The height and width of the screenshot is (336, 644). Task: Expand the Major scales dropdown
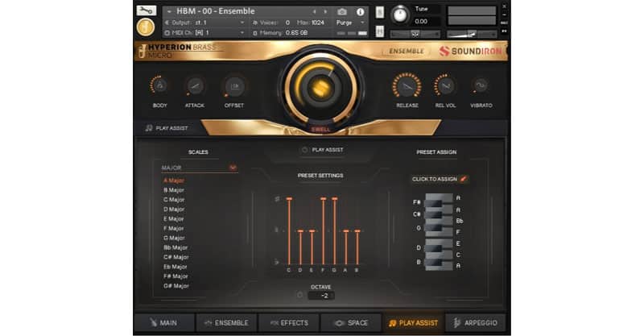point(233,168)
